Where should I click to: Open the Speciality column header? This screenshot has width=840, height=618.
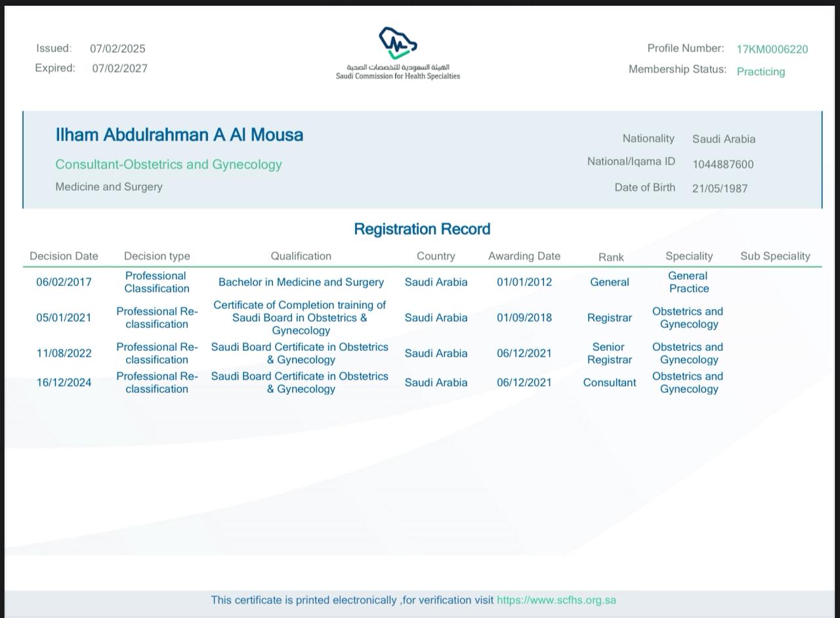pos(689,256)
